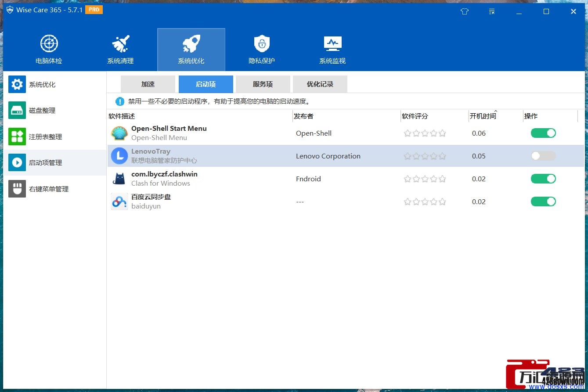
Task: Close the Wise Care 365 window
Action: point(574,11)
